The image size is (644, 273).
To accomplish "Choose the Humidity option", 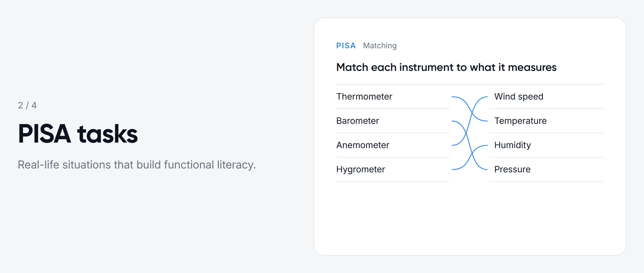I will 546,145.
